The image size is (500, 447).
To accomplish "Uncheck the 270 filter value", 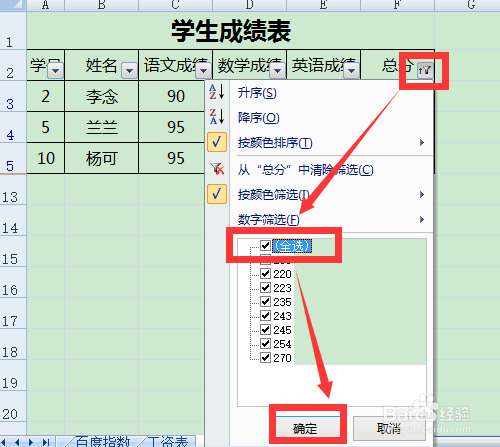I will click(x=265, y=358).
